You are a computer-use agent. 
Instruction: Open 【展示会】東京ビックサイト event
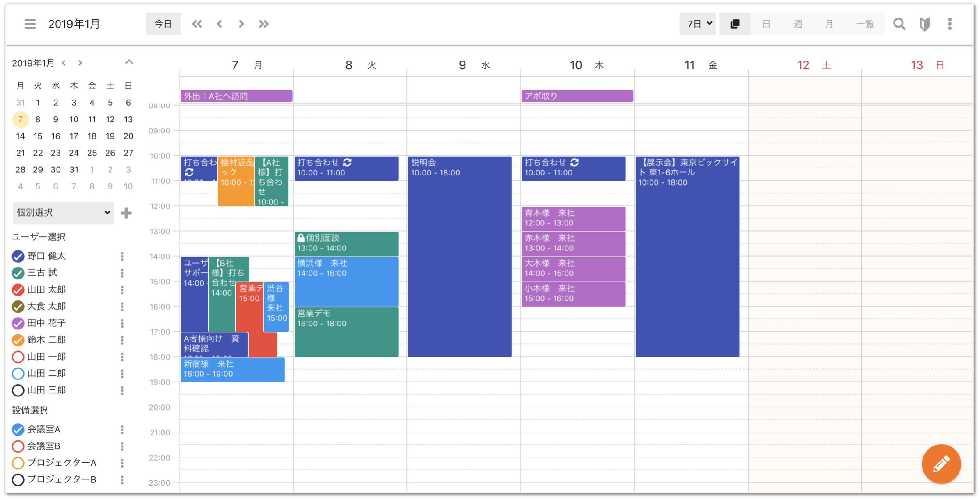tap(687, 257)
